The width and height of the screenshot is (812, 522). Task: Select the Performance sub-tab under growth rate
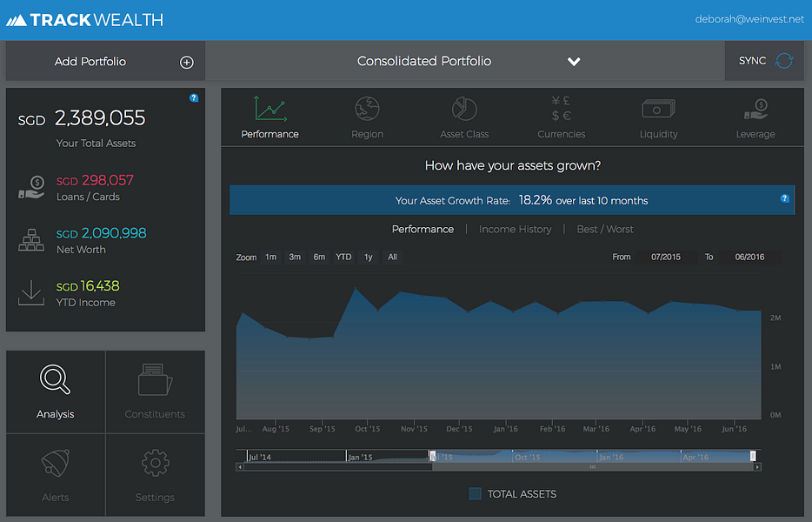point(423,229)
